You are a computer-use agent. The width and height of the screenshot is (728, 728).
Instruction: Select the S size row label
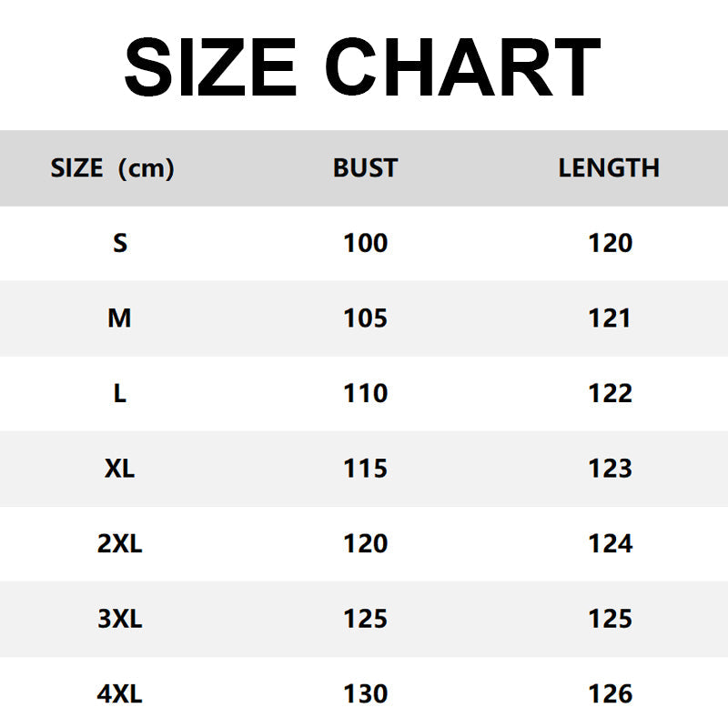click(120, 243)
